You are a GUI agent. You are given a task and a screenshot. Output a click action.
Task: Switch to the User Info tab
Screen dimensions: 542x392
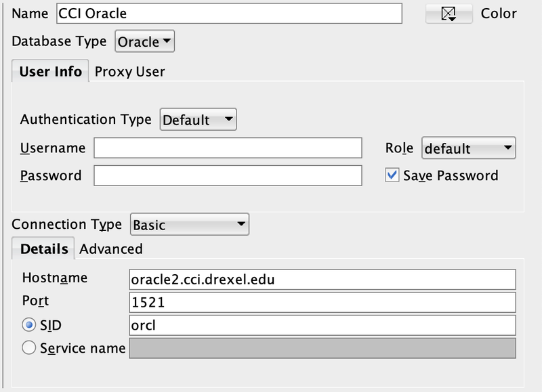coord(50,71)
